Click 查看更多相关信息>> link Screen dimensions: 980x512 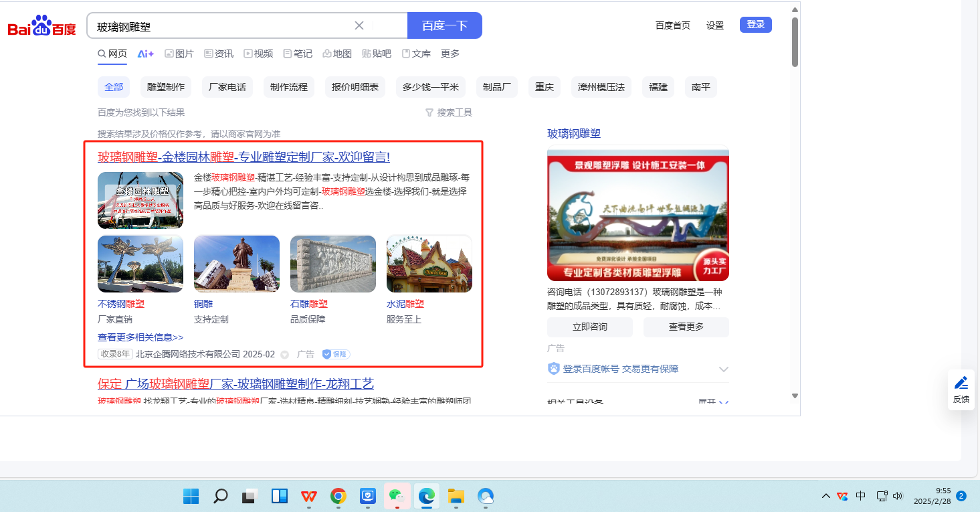140,337
